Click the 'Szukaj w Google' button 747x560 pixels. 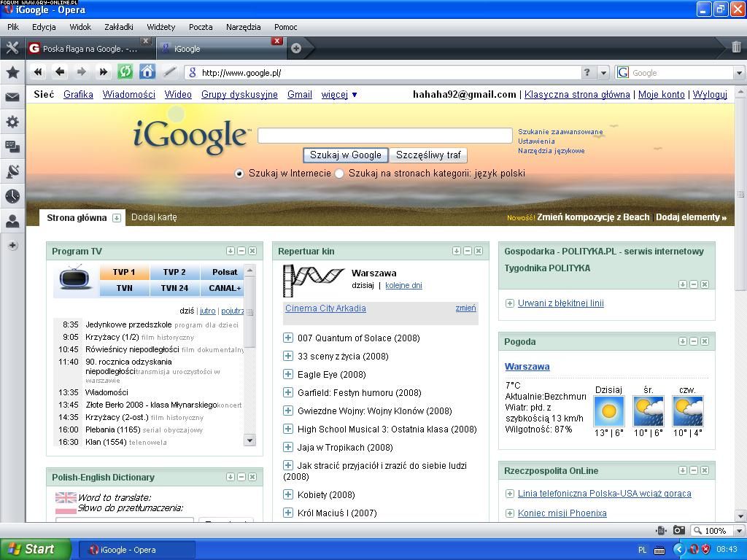[x=345, y=155]
